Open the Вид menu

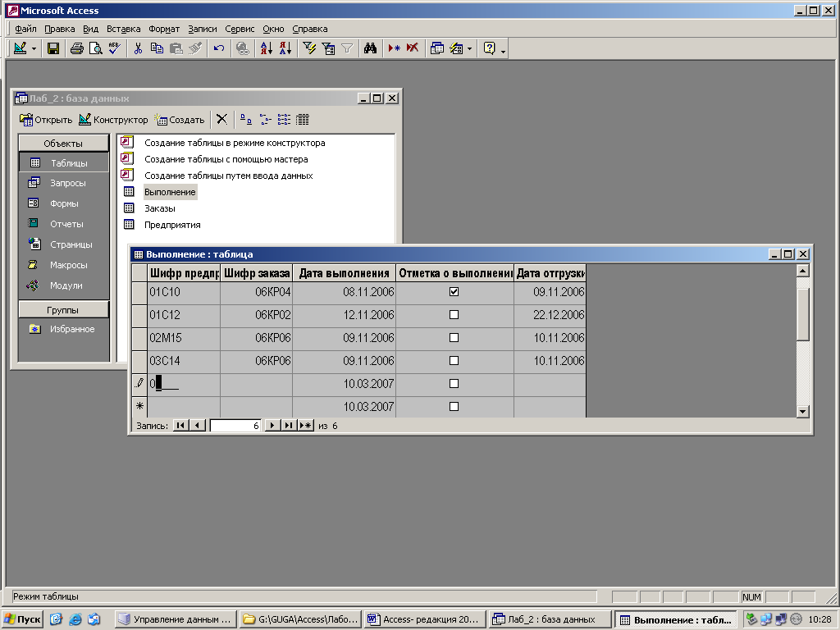coord(90,29)
